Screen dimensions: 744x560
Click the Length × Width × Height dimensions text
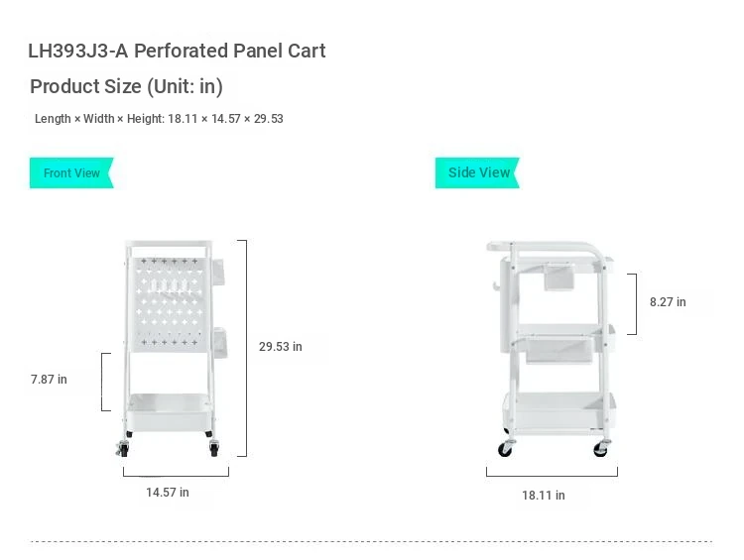click(159, 119)
